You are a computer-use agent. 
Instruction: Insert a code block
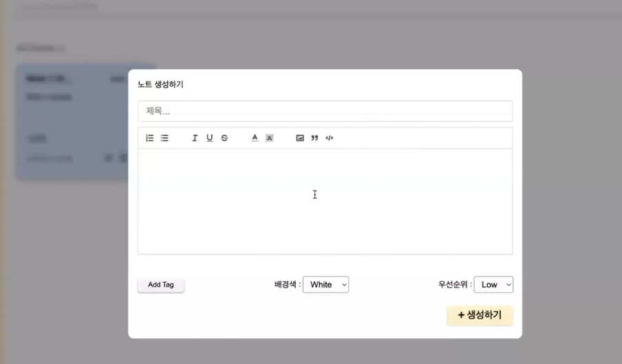click(330, 138)
